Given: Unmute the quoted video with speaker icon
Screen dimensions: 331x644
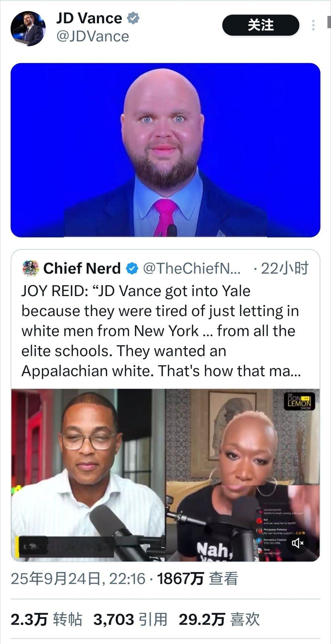Looking at the screenshot, I should (298, 543).
